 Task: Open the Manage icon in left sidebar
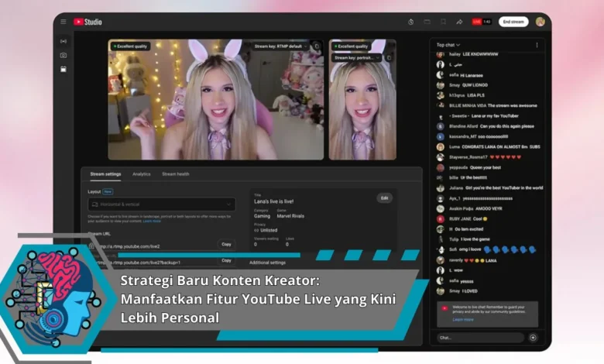pyautogui.click(x=63, y=69)
